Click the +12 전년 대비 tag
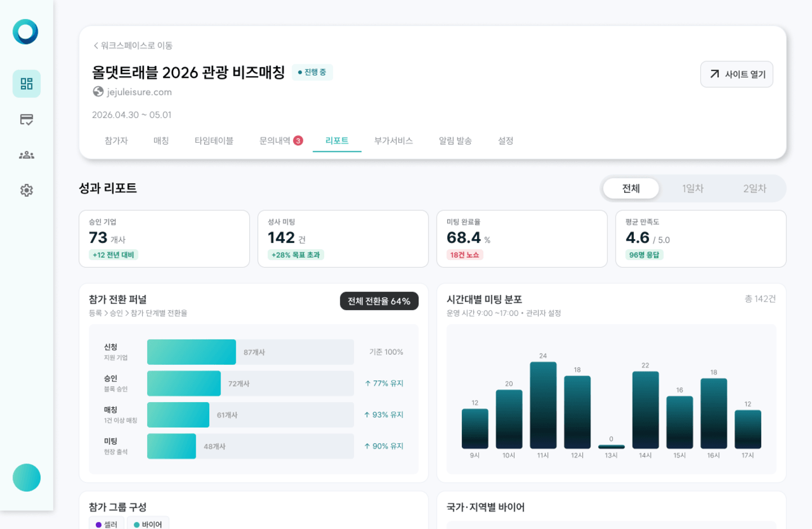Screen dimensions: 812x529 tap(113, 255)
